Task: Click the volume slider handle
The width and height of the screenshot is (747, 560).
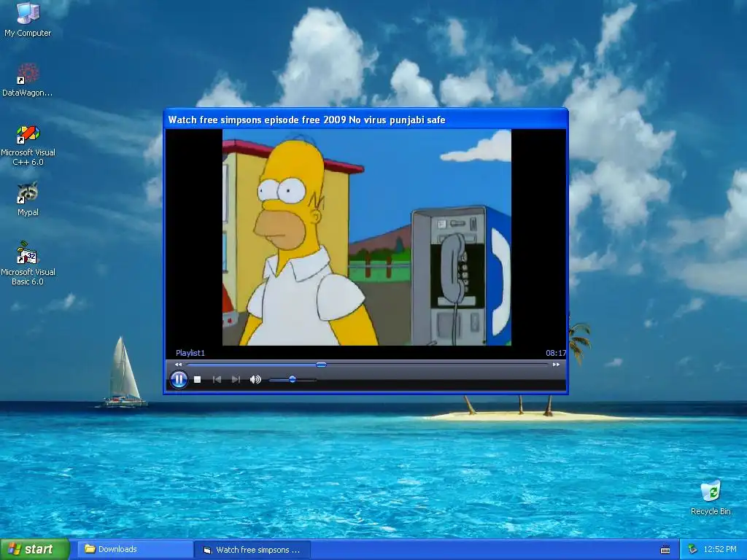Action: pos(293,379)
